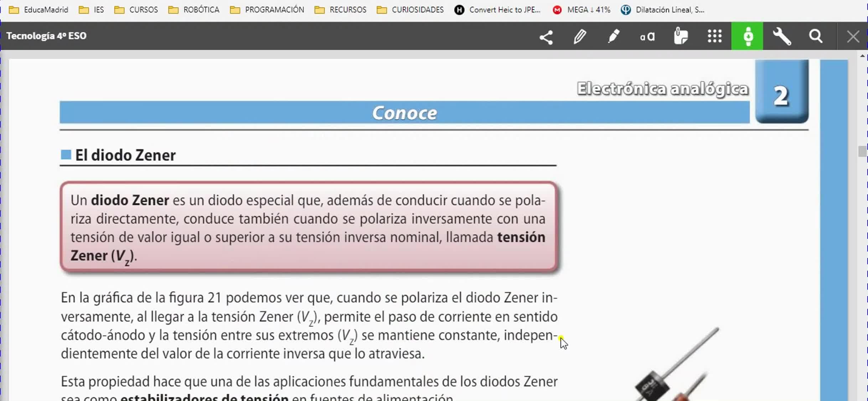Click the share icon in toolbar
868x401 pixels.
click(546, 37)
